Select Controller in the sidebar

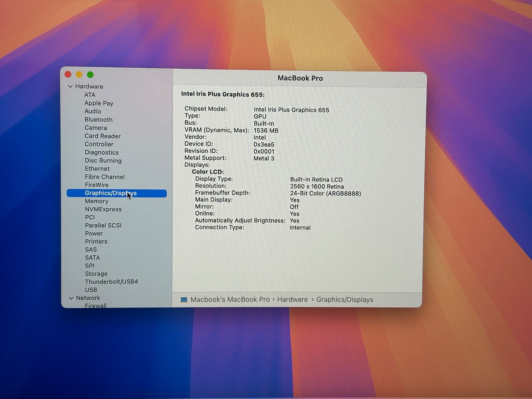[x=99, y=144]
